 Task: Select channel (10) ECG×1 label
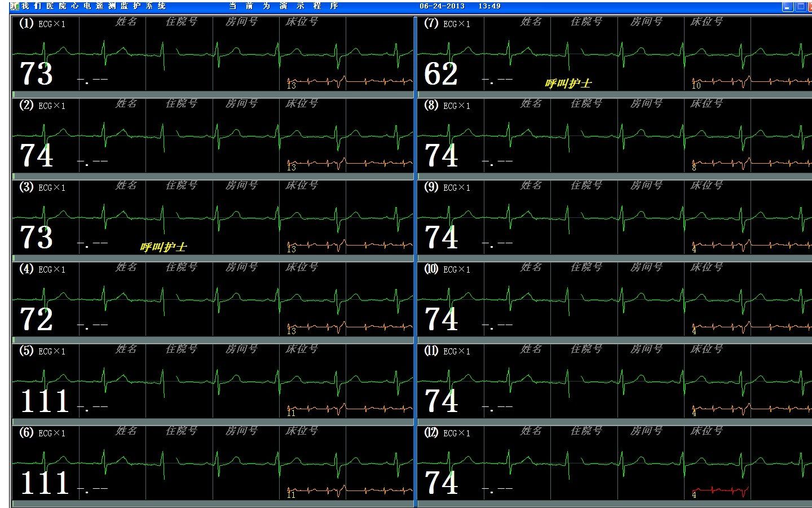pos(447,269)
